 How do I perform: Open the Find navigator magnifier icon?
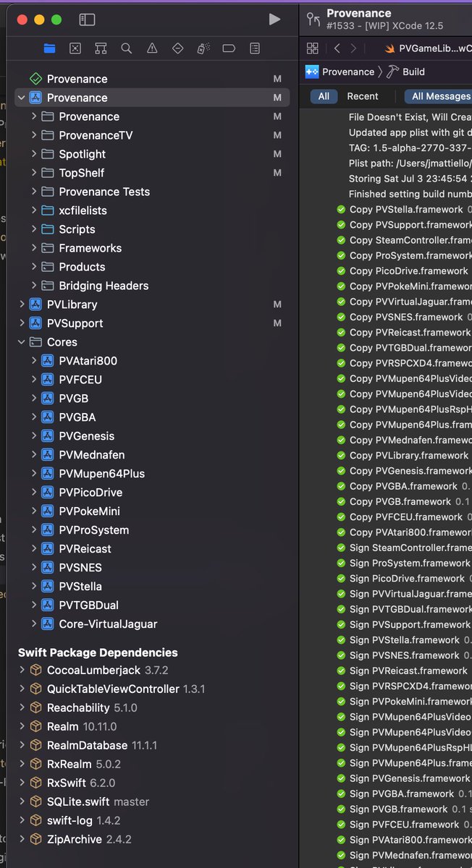[127, 48]
